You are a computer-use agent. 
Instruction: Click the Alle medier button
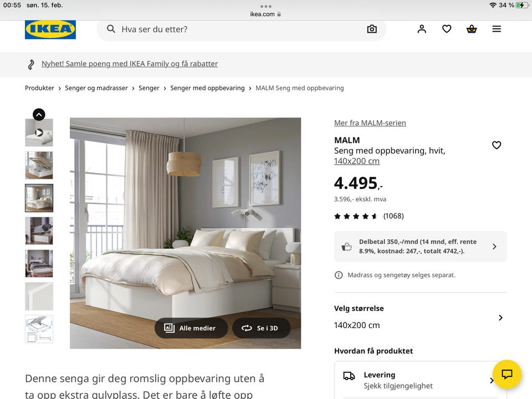point(191,328)
